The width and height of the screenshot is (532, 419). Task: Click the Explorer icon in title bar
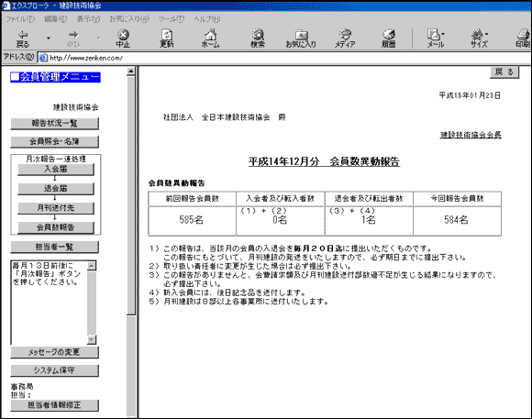pos(6,6)
